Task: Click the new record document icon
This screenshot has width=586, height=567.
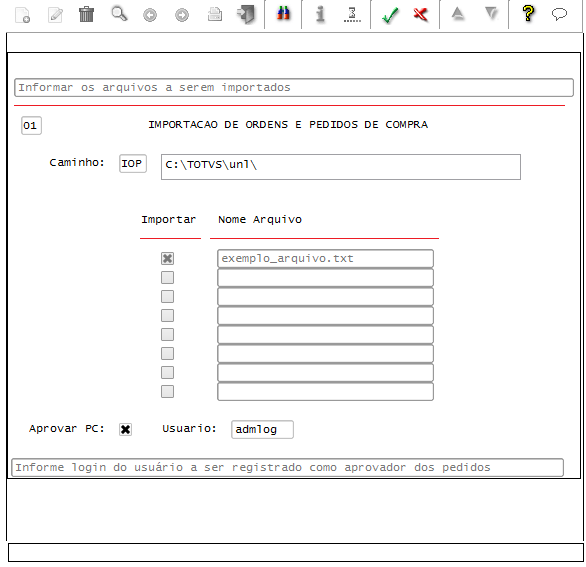Action: pyautogui.click(x=23, y=15)
